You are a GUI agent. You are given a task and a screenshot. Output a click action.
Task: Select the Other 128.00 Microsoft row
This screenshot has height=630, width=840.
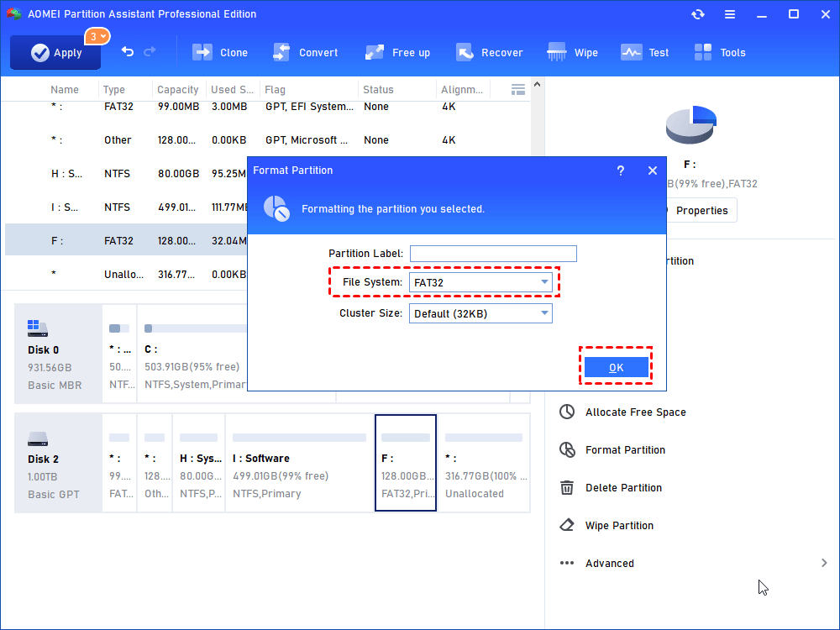pyautogui.click(x=268, y=139)
